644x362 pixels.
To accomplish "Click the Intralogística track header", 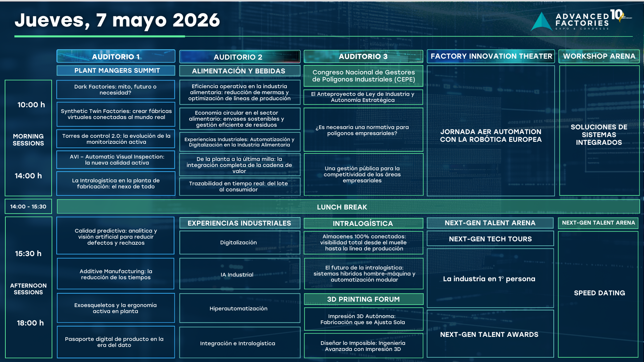I will tap(363, 223).
